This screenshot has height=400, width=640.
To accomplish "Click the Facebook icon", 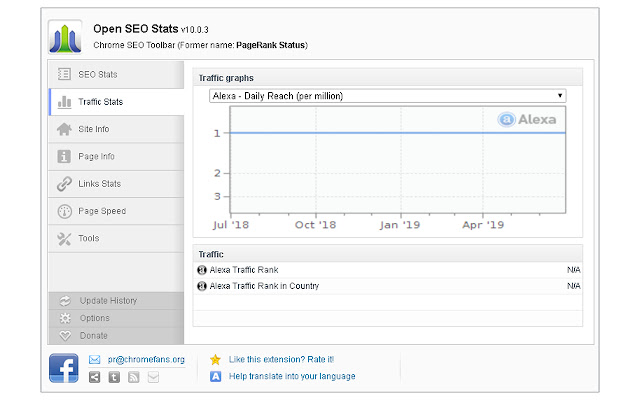I will tap(64, 368).
